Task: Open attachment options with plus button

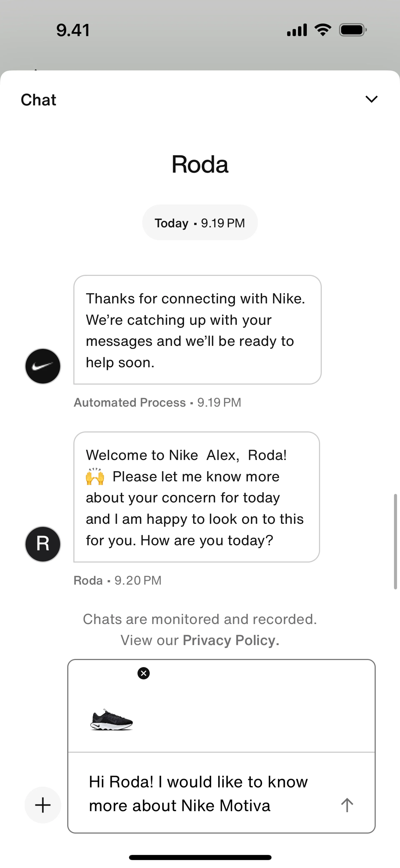Action: click(43, 805)
